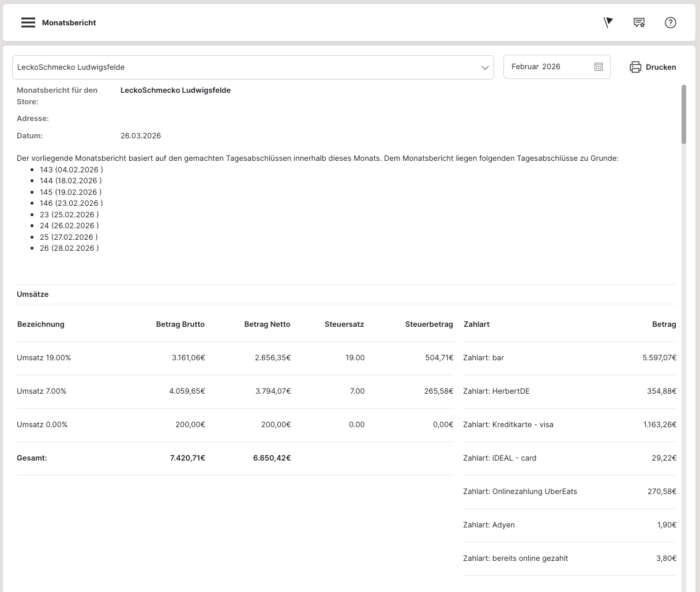The image size is (700, 592).
Task: Open the help question mark icon
Action: [670, 22]
